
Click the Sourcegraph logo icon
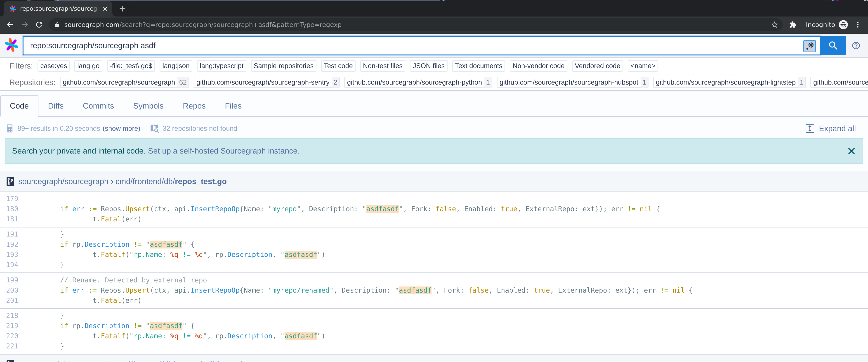coord(12,45)
